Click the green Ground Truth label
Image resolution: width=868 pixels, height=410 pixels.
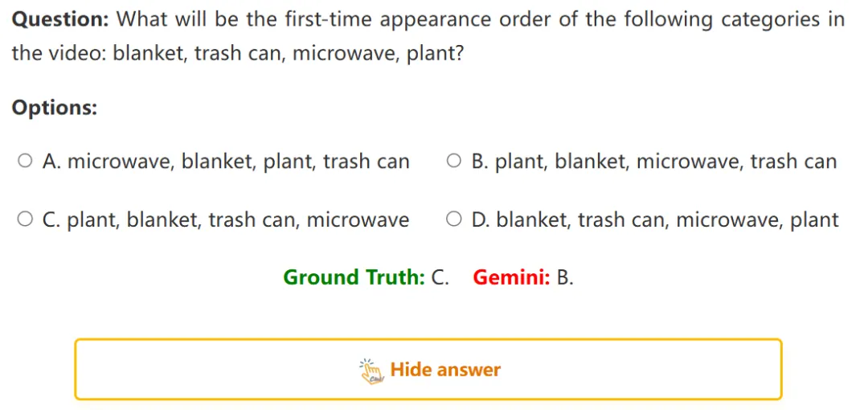(354, 277)
